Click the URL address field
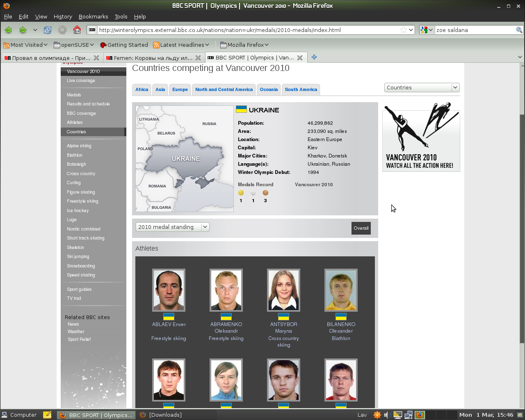 point(246,30)
